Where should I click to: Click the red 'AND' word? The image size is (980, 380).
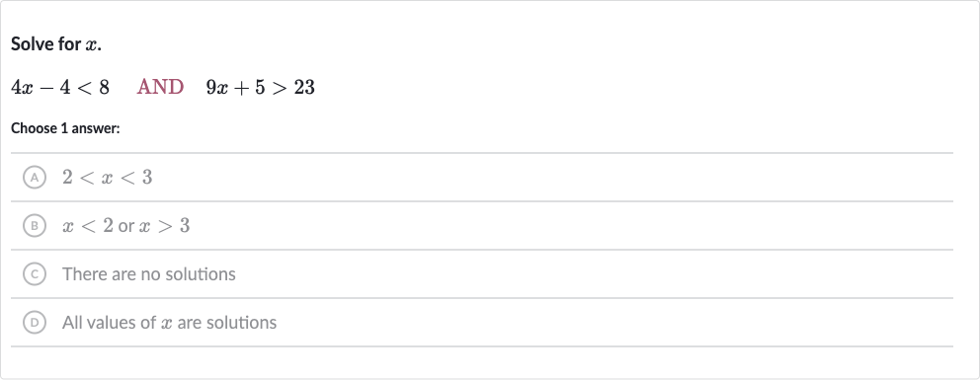click(x=160, y=88)
